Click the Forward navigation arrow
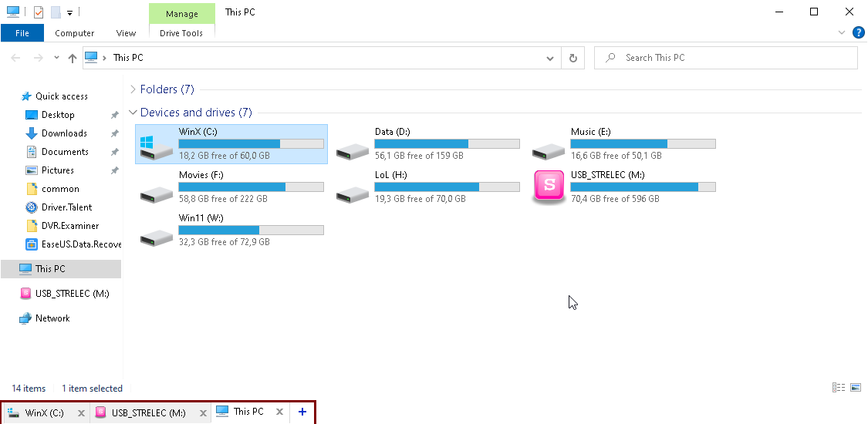This screenshot has height=424, width=868. [38, 58]
